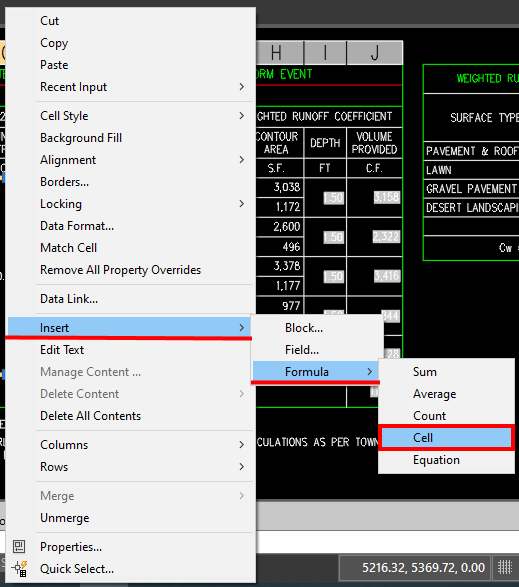Select Delete All Contents
The height and width of the screenshot is (587, 519).
point(130,416)
